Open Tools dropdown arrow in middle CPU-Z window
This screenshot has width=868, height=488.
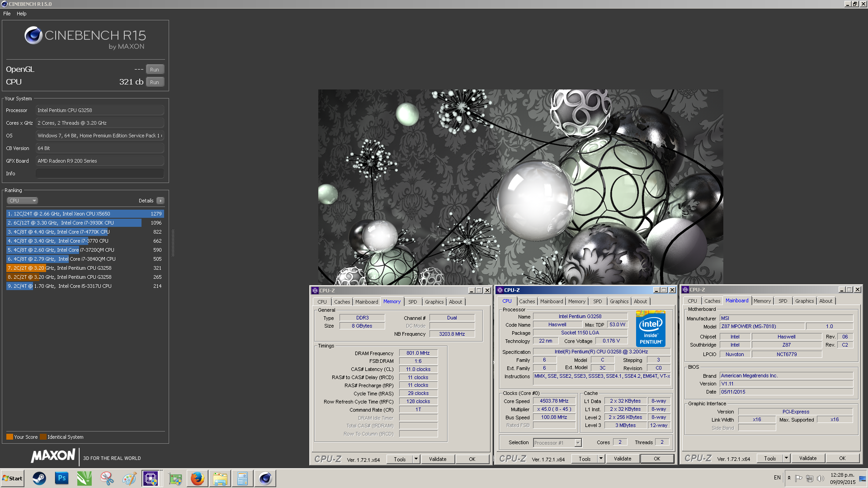coord(601,459)
